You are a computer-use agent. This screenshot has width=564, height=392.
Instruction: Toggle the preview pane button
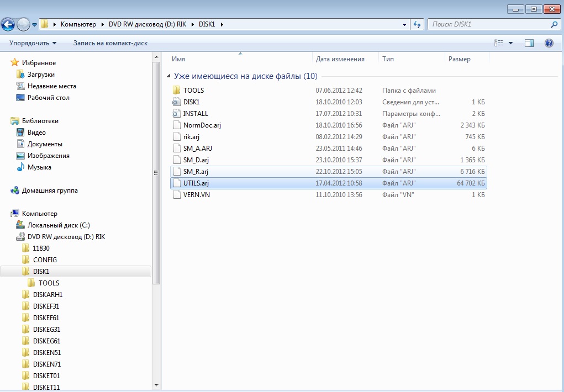(x=529, y=43)
